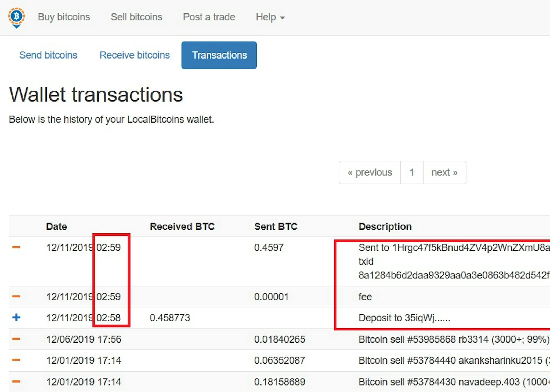Go to the previous transactions page

click(370, 172)
